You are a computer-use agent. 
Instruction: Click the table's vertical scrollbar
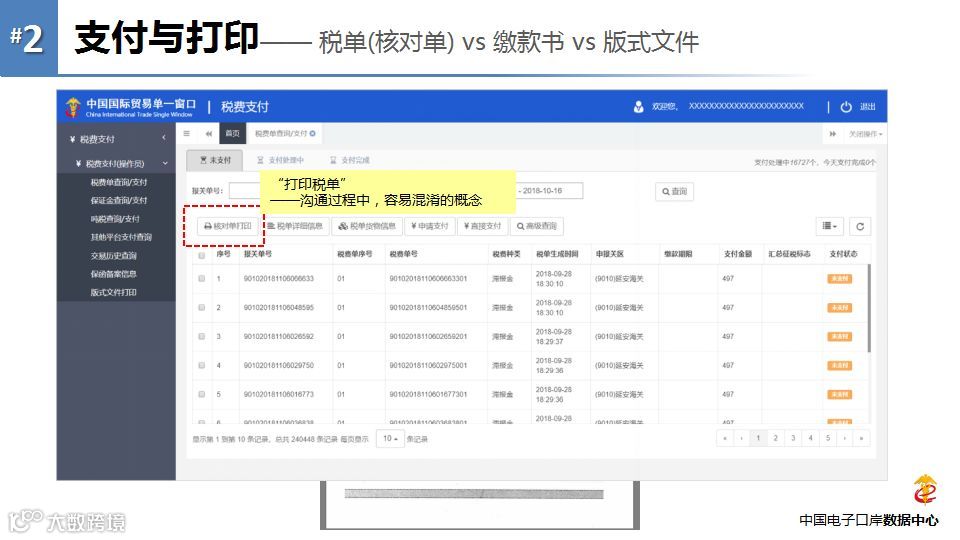tap(869, 308)
